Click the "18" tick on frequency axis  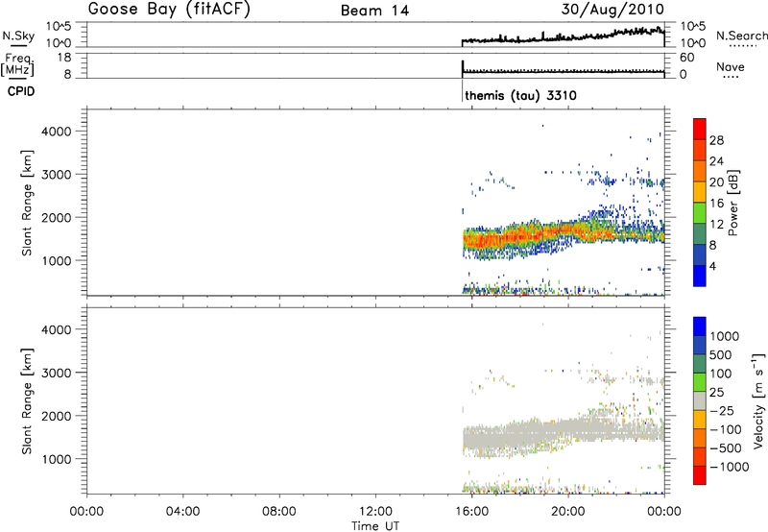[x=63, y=58]
